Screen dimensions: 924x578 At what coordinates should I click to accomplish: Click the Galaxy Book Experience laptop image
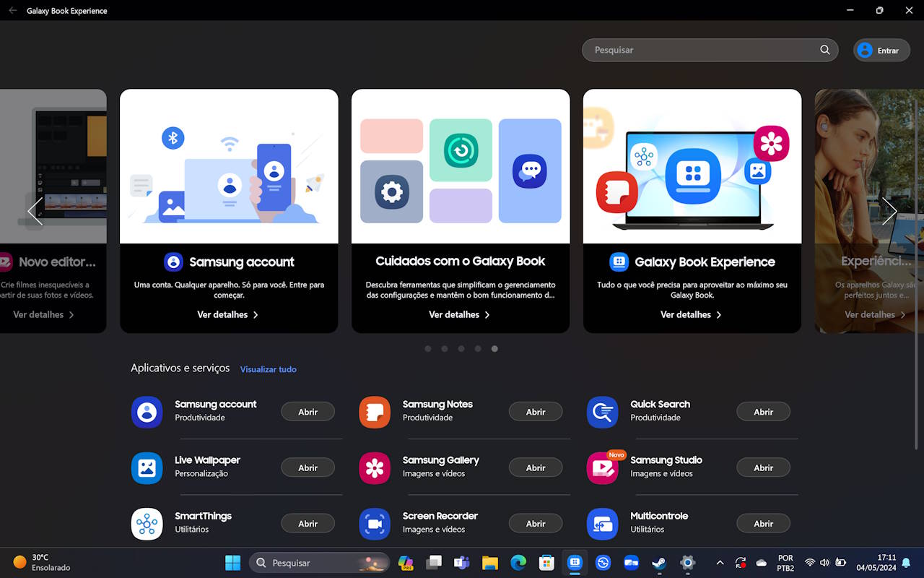pos(692,166)
